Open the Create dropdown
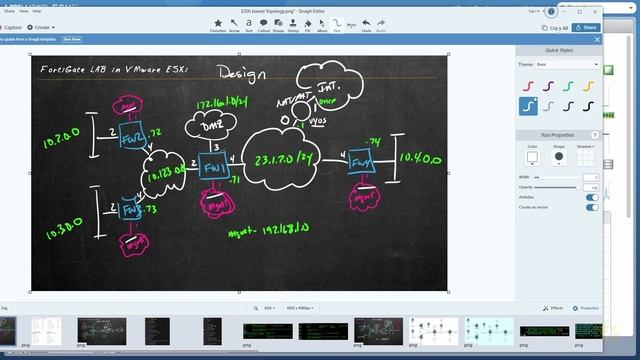Screen dimensions: 640x360 41,27
